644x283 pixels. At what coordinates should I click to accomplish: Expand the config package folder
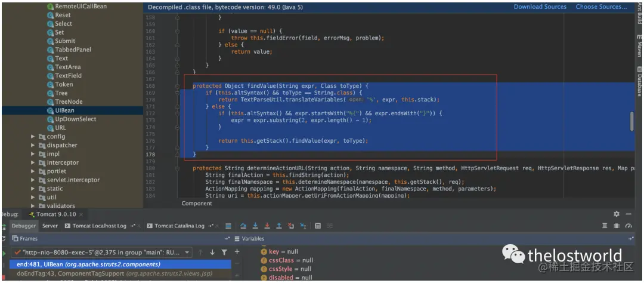point(33,137)
